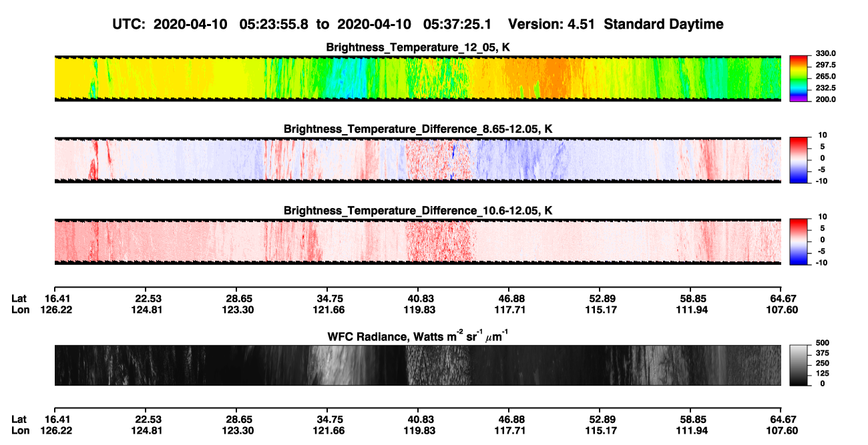Click 'Lon' label under the 10.6-12.05 plot

click(x=20, y=309)
